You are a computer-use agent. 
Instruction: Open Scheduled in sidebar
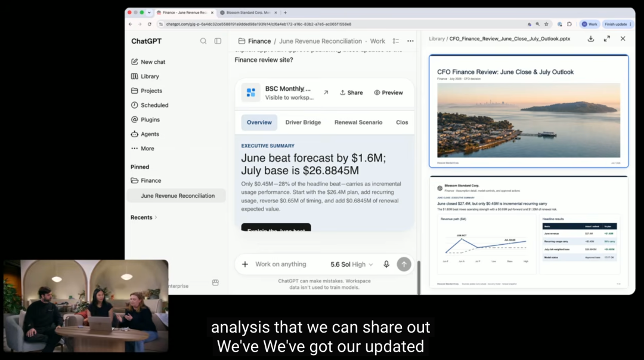(x=150, y=105)
